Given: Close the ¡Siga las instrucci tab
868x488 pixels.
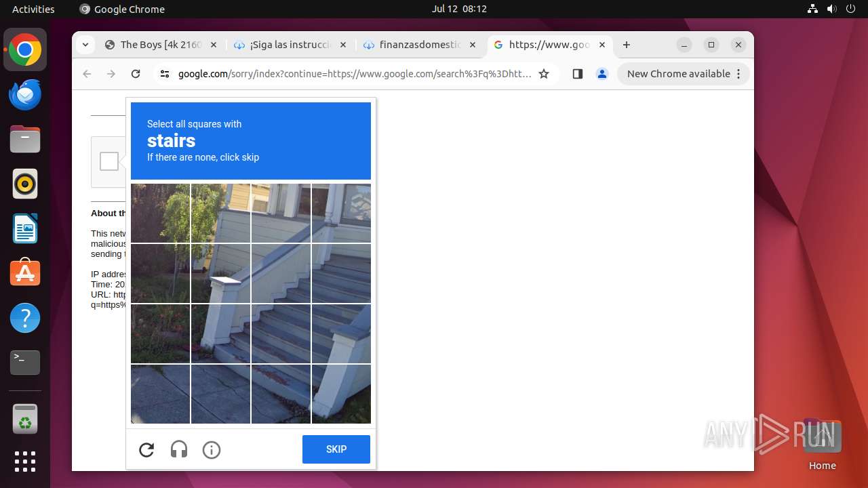Looking at the screenshot, I should [342, 45].
